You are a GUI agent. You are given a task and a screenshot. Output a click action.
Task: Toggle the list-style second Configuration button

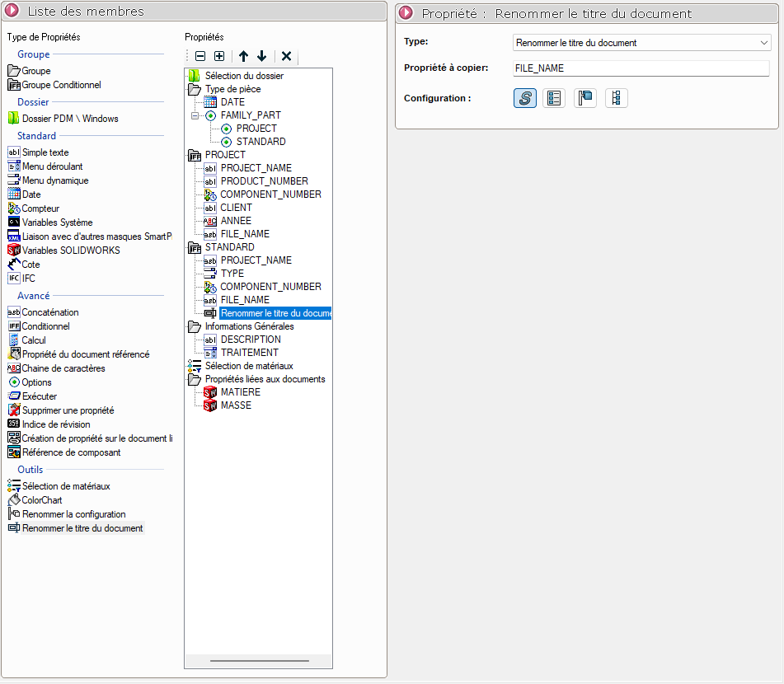coord(555,98)
